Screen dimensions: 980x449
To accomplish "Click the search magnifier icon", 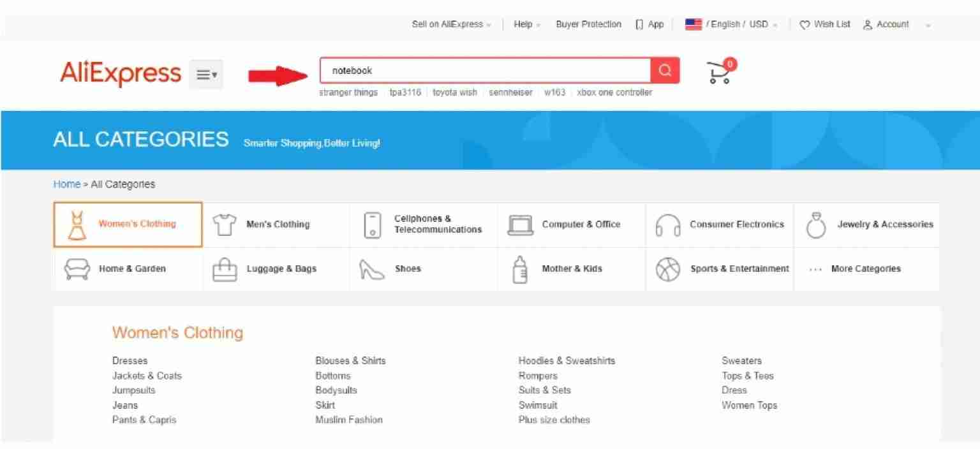I will (664, 70).
